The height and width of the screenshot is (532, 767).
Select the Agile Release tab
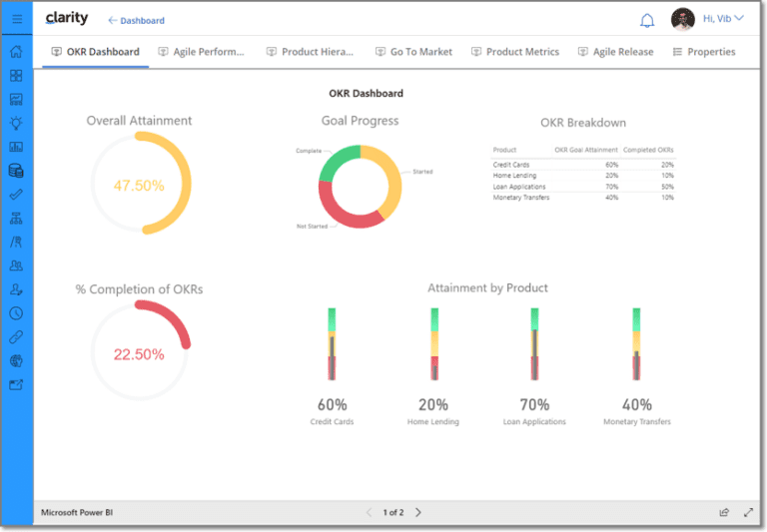(x=615, y=52)
